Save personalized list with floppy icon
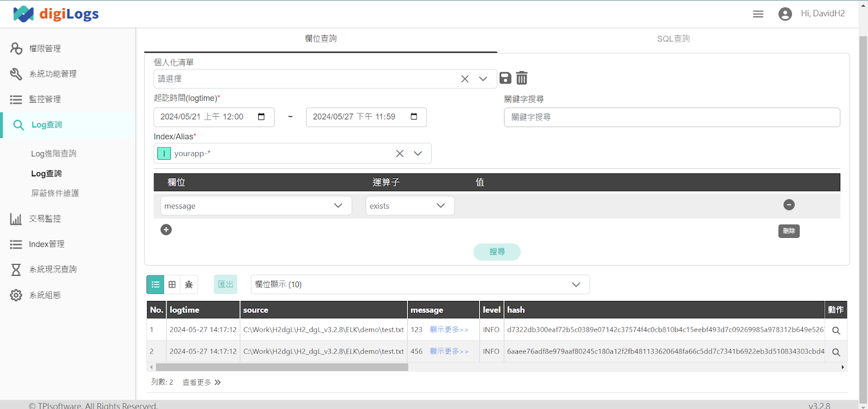The height and width of the screenshot is (409, 868). point(505,78)
